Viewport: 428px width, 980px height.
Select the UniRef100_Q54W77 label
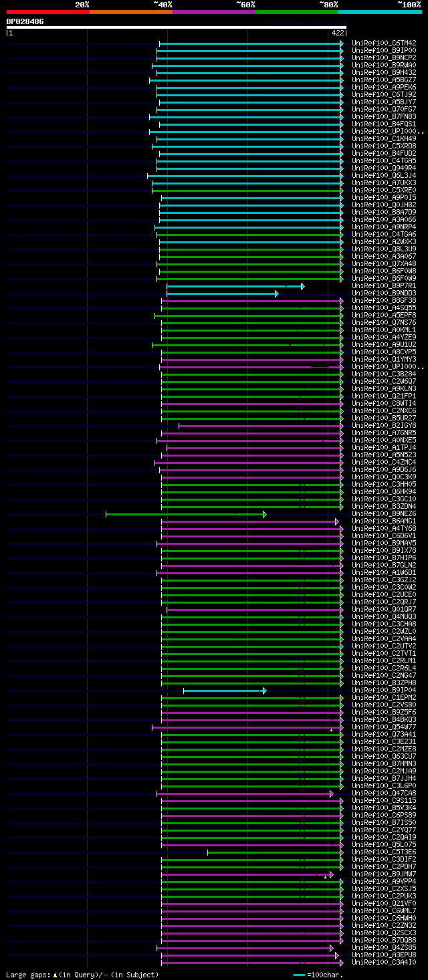coord(384,727)
